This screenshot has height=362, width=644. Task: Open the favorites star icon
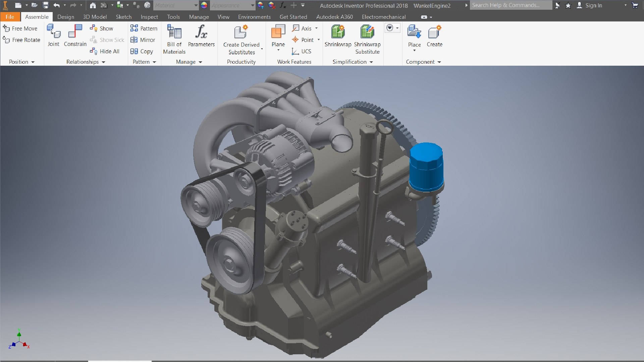point(568,5)
